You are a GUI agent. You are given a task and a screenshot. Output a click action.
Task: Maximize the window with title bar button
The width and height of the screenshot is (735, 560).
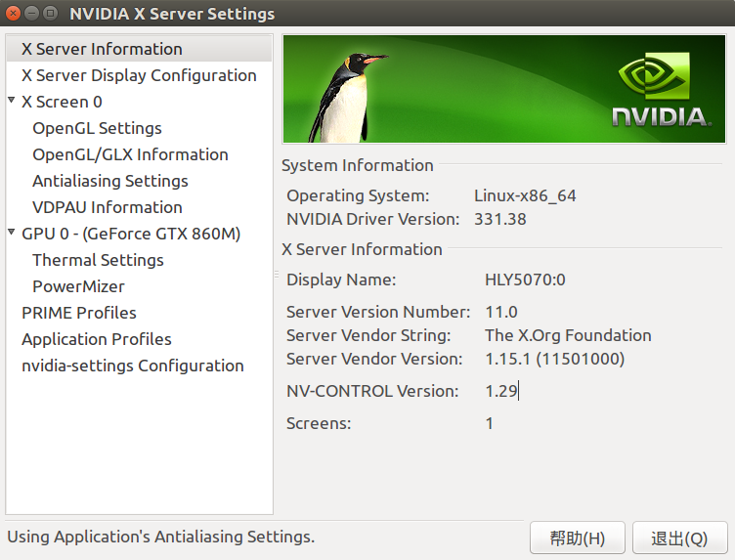tap(50, 13)
